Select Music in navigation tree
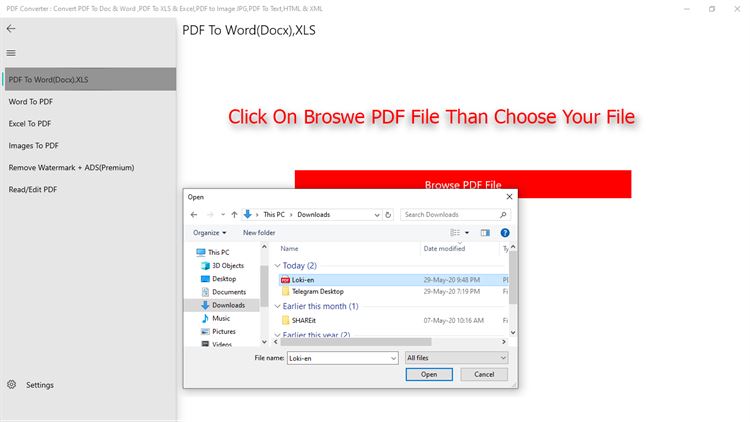750x422 pixels. coord(216,318)
